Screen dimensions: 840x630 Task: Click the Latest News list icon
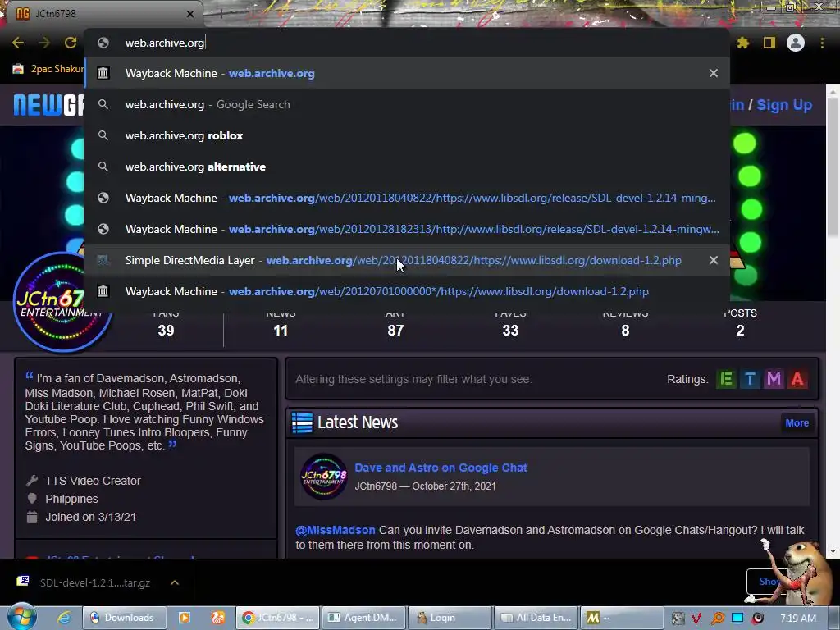click(x=302, y=422)
